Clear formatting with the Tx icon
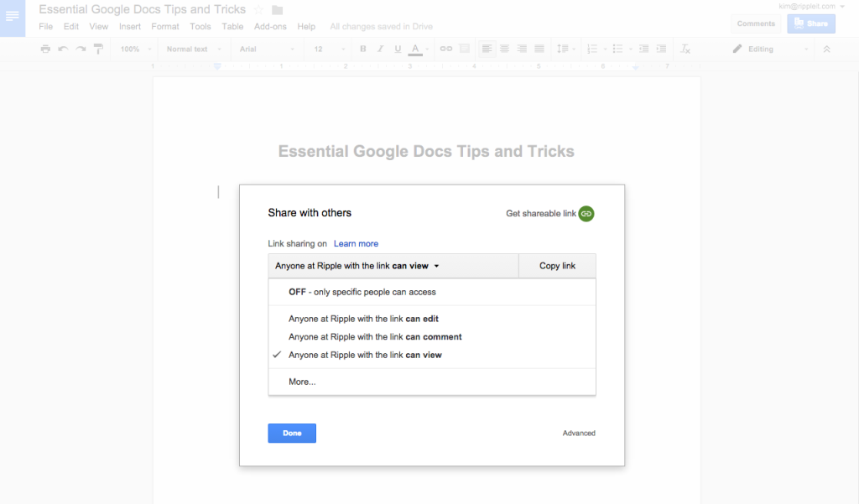 point(685,49)
